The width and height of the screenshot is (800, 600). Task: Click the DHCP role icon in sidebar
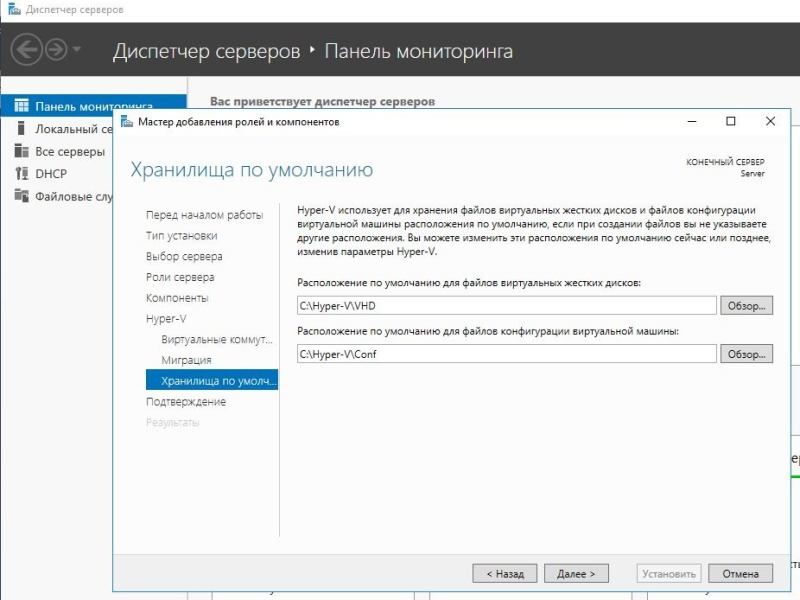[21, 173]
